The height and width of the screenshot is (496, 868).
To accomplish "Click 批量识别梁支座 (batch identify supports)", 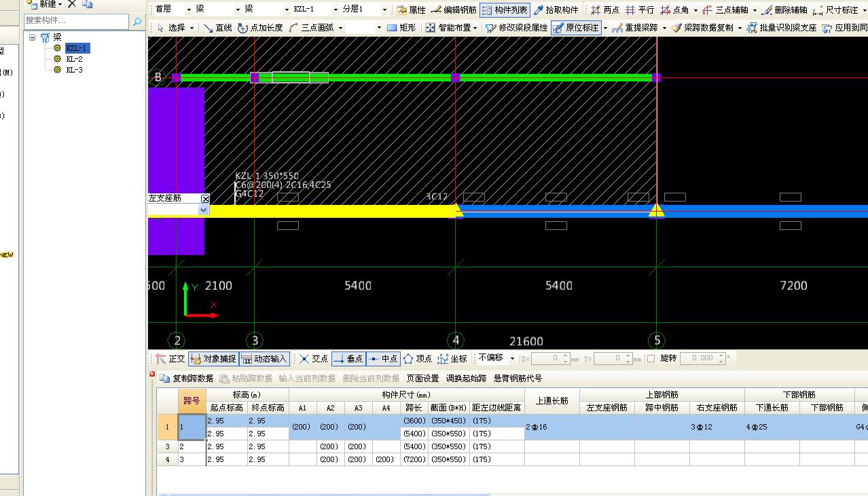I will (782, 28).
